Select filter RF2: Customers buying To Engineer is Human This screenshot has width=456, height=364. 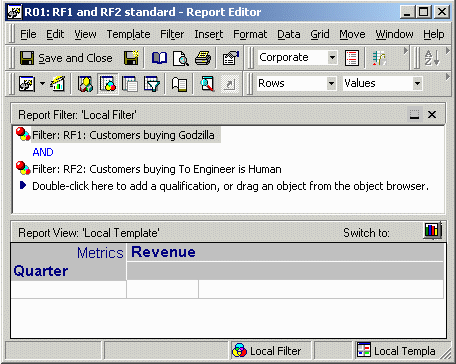[x=157, y=169]
